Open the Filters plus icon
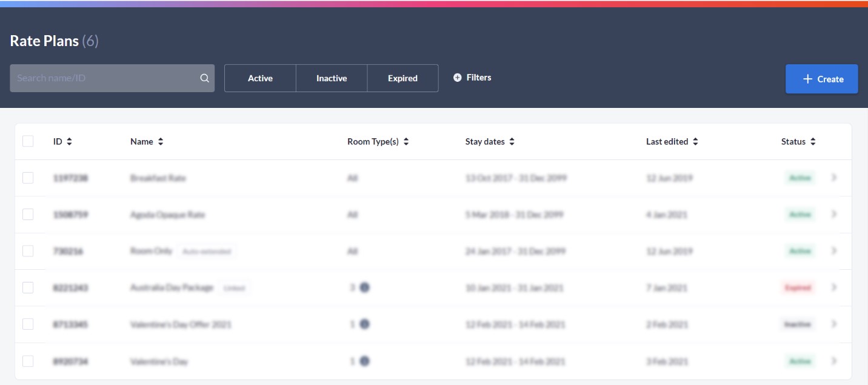868x385 pixels. click(458, 78)
